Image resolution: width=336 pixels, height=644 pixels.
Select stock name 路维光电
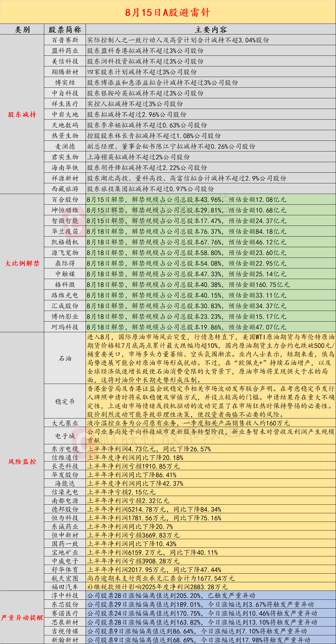coord(65,295)
